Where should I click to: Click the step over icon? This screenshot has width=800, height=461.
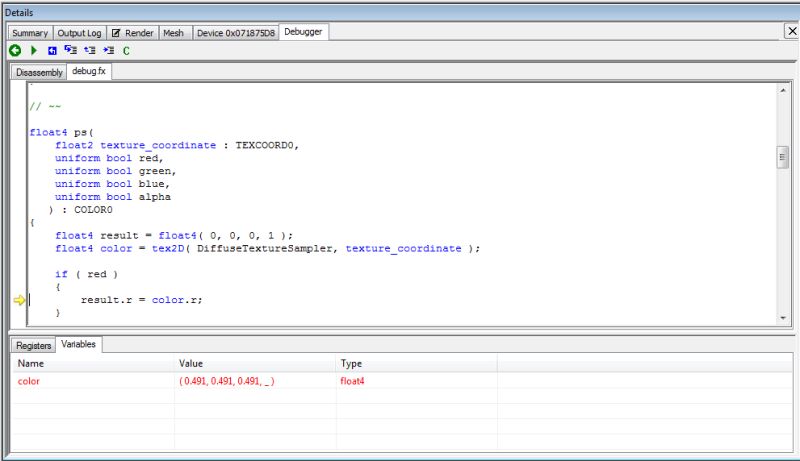tap(90, 50)
